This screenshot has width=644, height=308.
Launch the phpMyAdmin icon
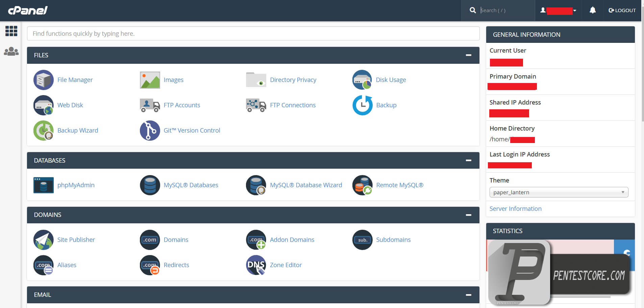coord(44,185)
